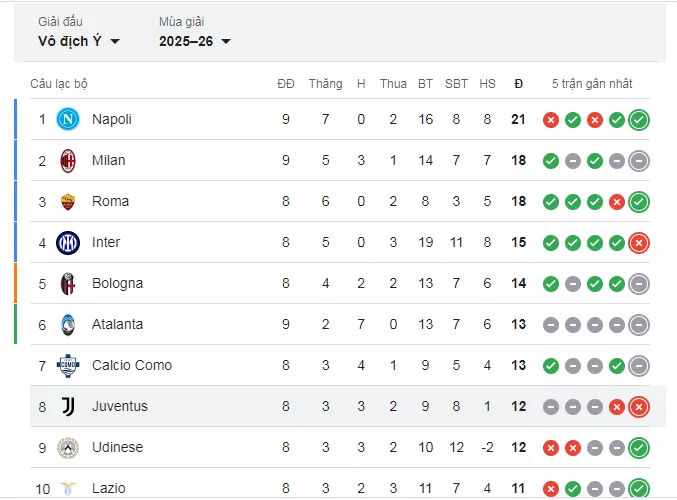Click the Câu lạc bộ column header

59,84
